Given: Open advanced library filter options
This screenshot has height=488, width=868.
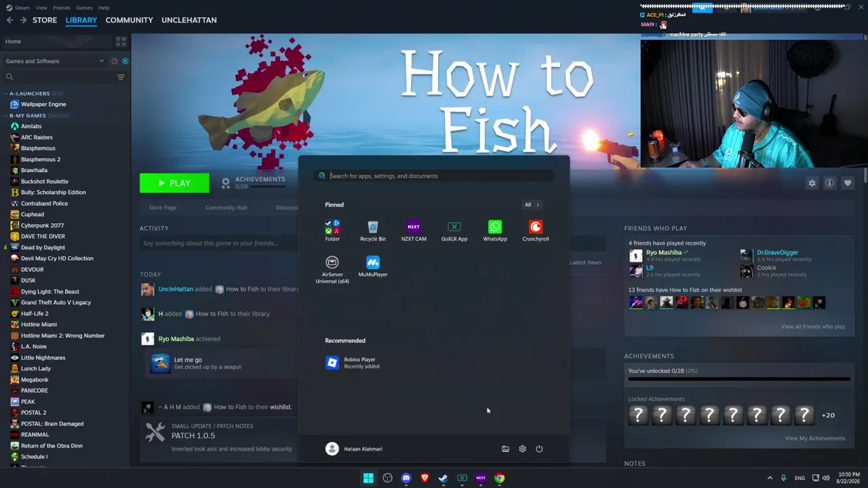Looking at the screenshot, I should (x=121, y=77).
